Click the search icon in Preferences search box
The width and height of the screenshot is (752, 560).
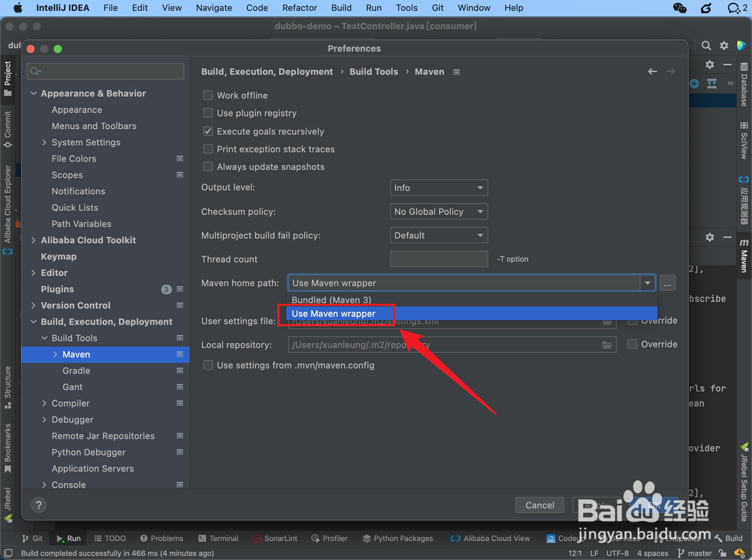click(x=35, y=71)
